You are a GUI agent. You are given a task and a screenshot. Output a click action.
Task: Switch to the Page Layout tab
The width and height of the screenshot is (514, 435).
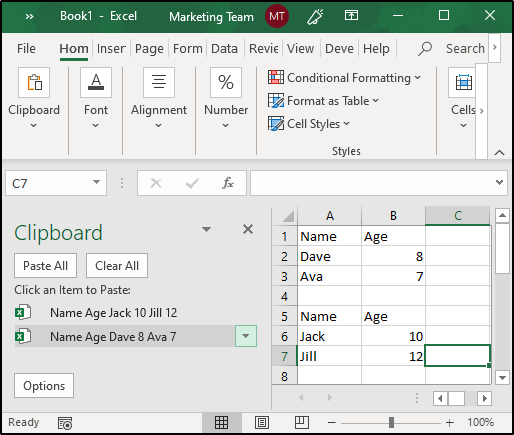pos(149,49)
